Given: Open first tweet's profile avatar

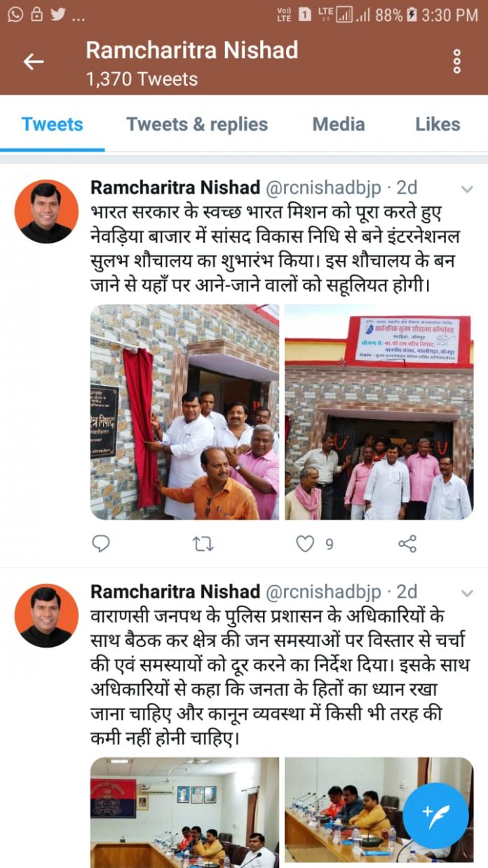Looking at the screenshot, I should (46, 211).
